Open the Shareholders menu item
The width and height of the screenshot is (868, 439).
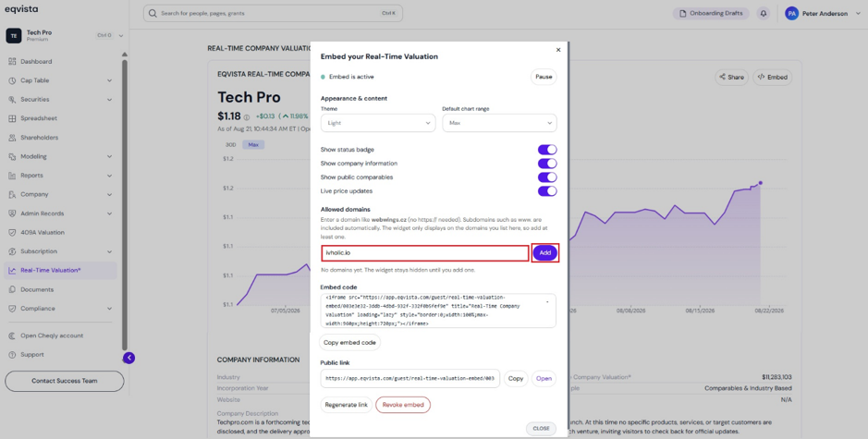[x=61, y=138]
